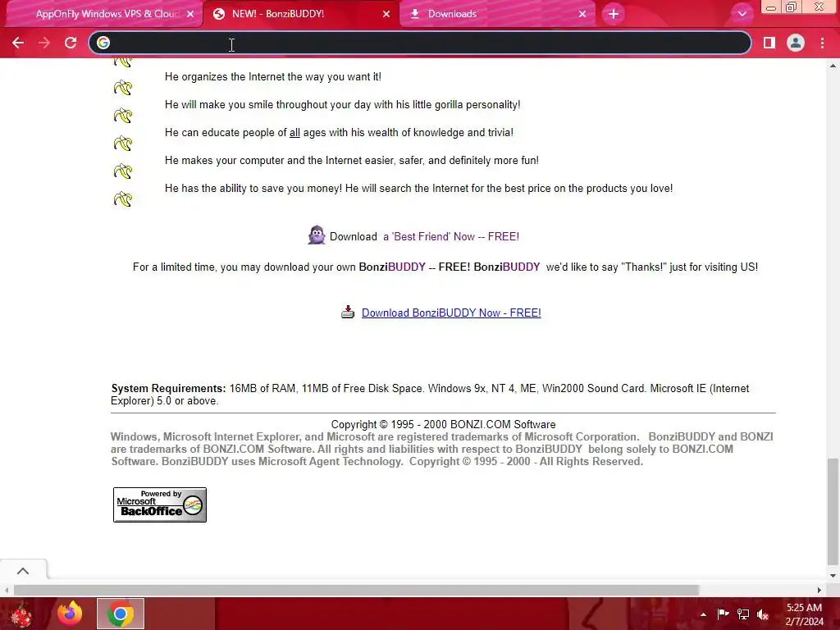840x630 pixels.
Task: Open Chrome's three-dot menu
Action: (x=822, y=43)
